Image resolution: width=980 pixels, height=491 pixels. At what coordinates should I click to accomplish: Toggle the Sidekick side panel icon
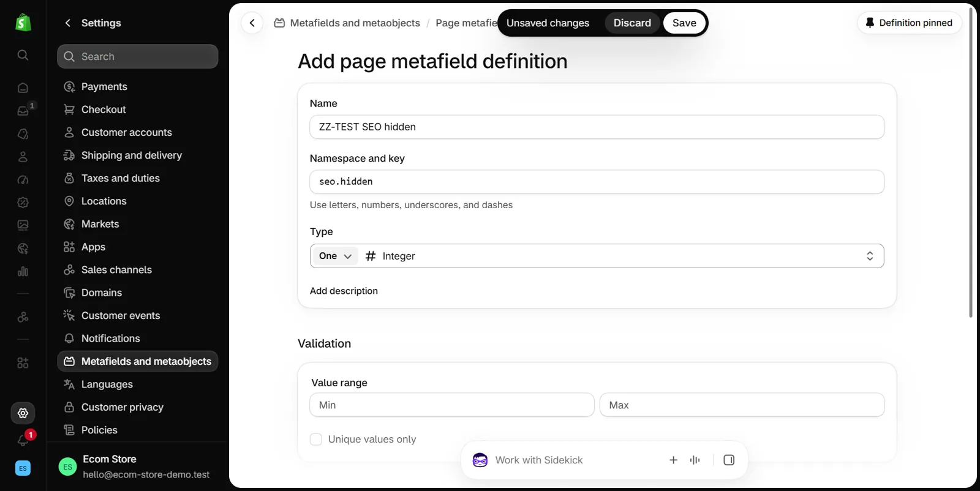(729, 460)
